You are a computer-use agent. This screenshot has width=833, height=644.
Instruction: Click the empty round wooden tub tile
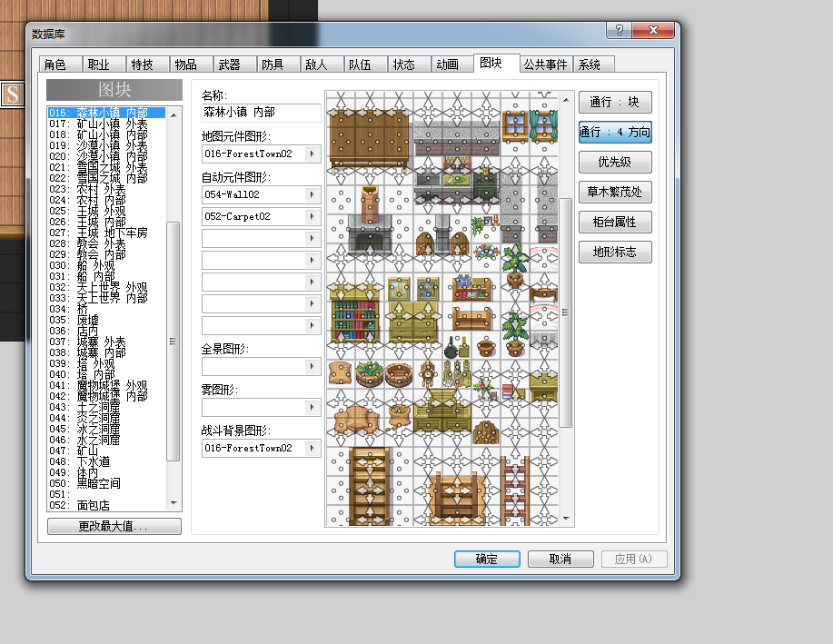pos(399,374)
